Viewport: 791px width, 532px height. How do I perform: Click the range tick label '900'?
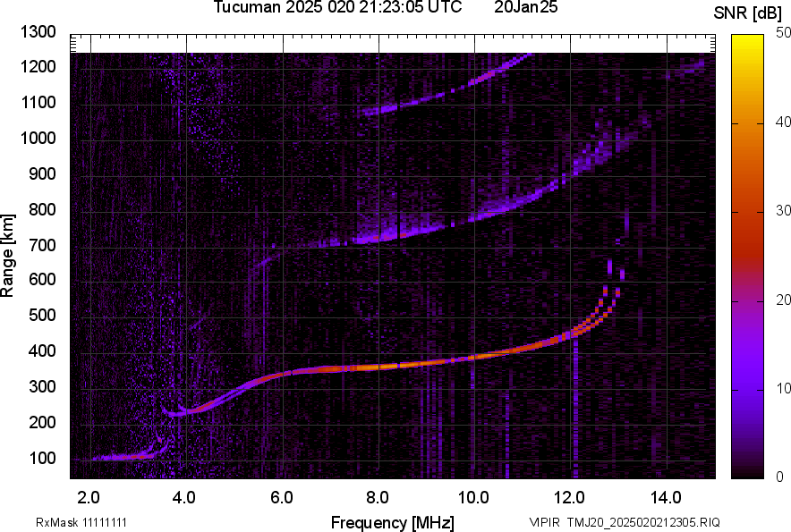(x=42, y=173)
